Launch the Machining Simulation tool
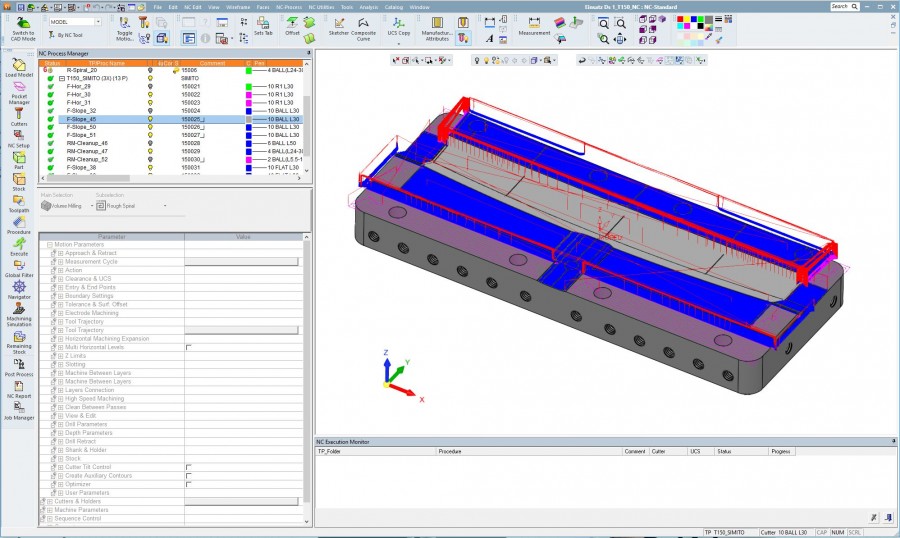This screenshot has height=538, width=900. (19, 312)
